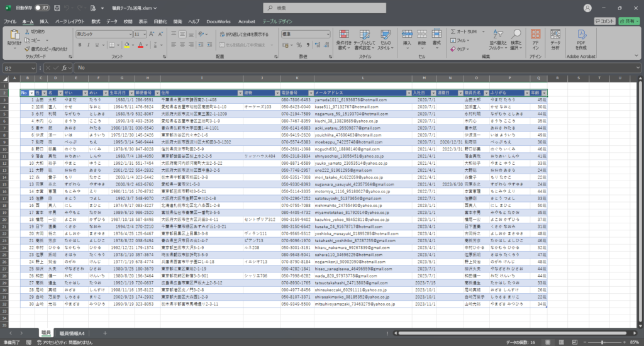The image size is (644, 346).
Task: Switch to the Page Layout (ページレイアウト) tab
Action: (x=70, y=21)
